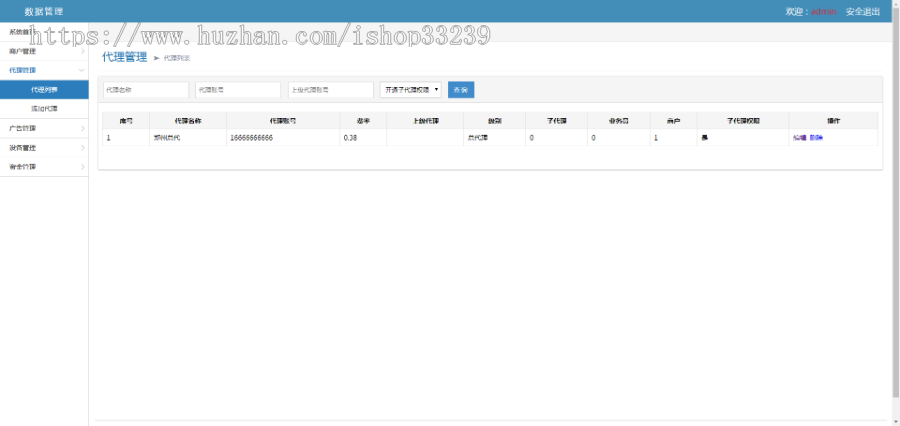Click the red admin username
Image resolution: width=900 pixels, height=426 pixels.
(x=824, y=11)
